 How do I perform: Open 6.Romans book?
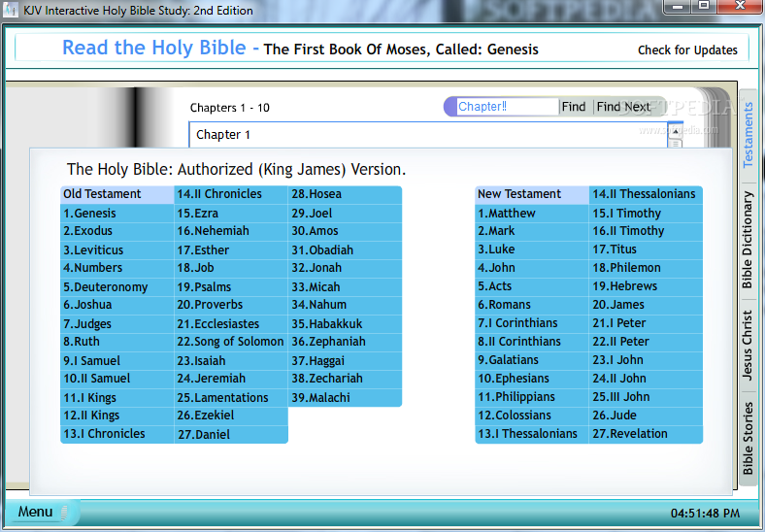[x=532, y=305]
